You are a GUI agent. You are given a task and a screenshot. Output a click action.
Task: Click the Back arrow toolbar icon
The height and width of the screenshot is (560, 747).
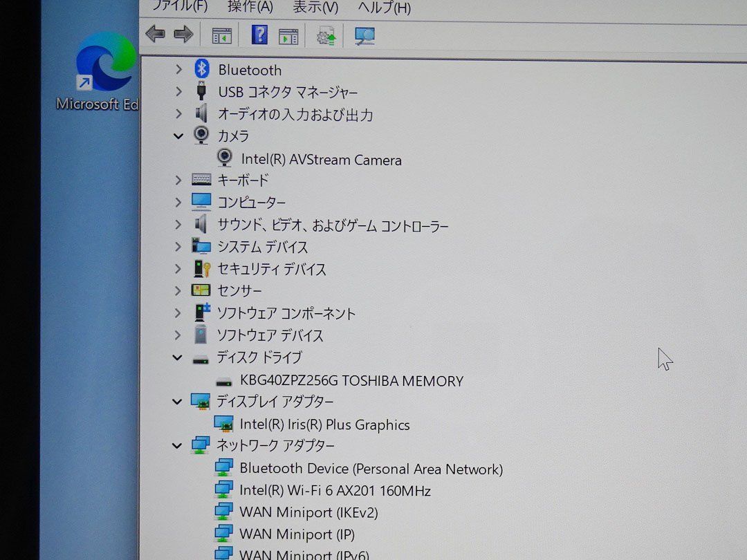click(155, 35)
